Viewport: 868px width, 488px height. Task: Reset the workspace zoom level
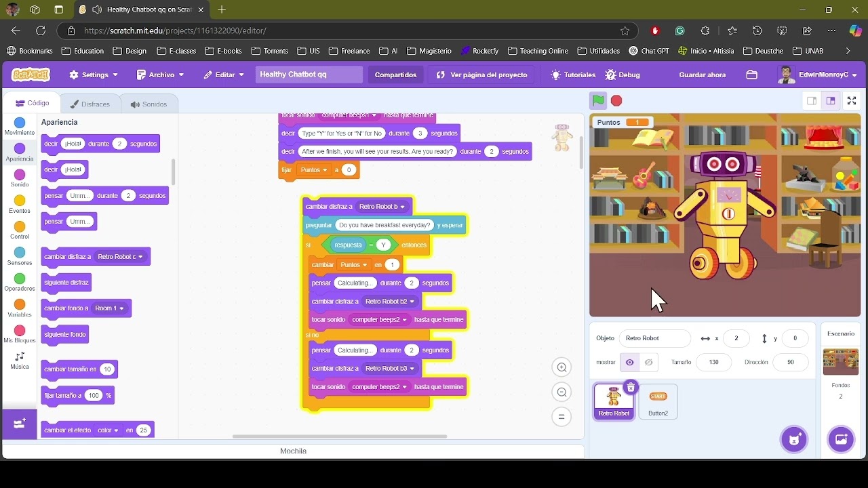coord(561,416)
